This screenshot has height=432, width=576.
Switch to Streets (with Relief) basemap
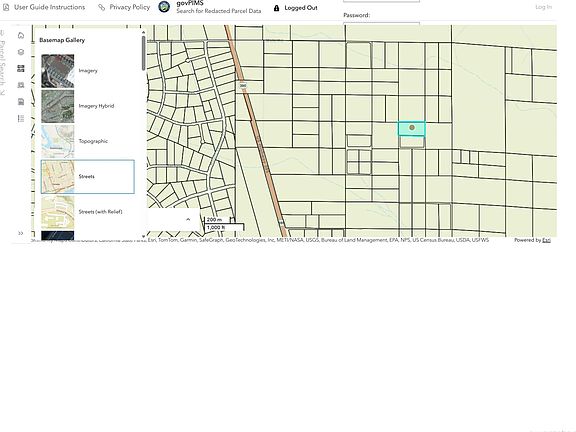[x=87, y=212]
